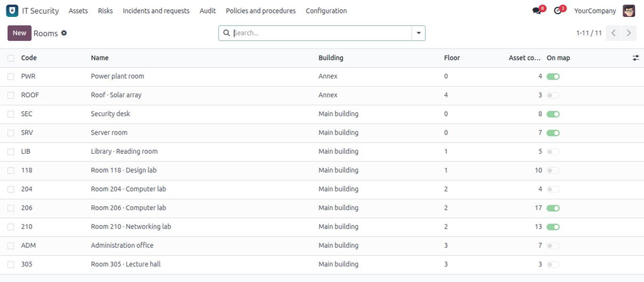644x282 pixels.
Task: Sort by the Name column header
Action: click(100, 58)
